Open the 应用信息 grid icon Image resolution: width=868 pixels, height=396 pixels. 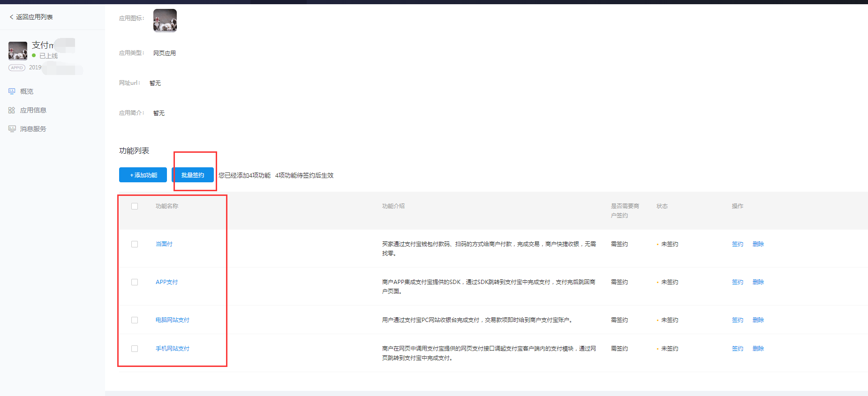coord(12,110)
